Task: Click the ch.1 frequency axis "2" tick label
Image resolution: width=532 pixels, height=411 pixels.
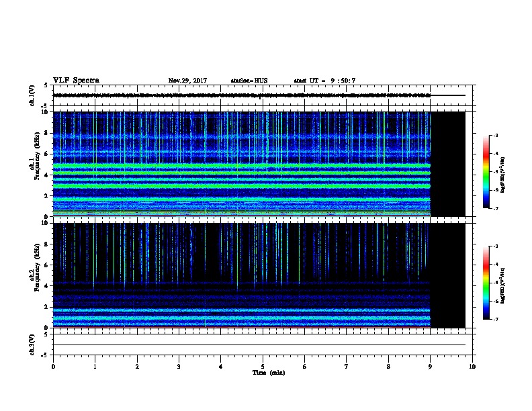Action: click(x=47, y=196)
